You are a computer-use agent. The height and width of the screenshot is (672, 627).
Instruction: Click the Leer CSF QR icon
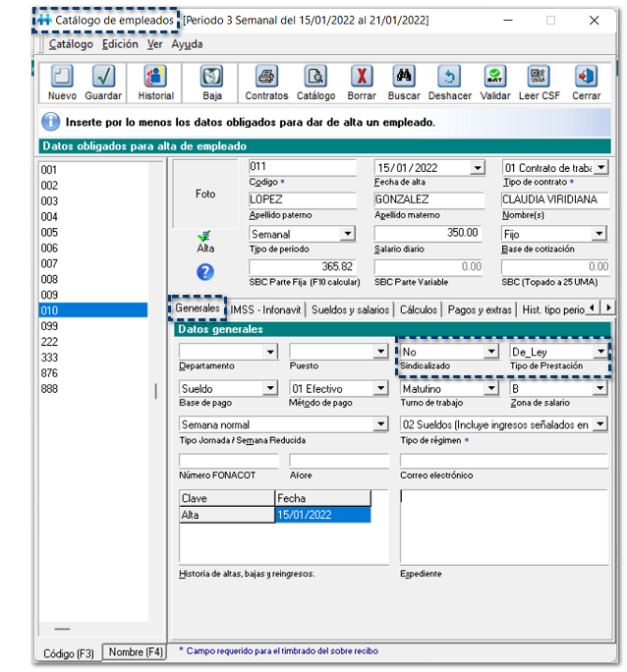(539, 77)
